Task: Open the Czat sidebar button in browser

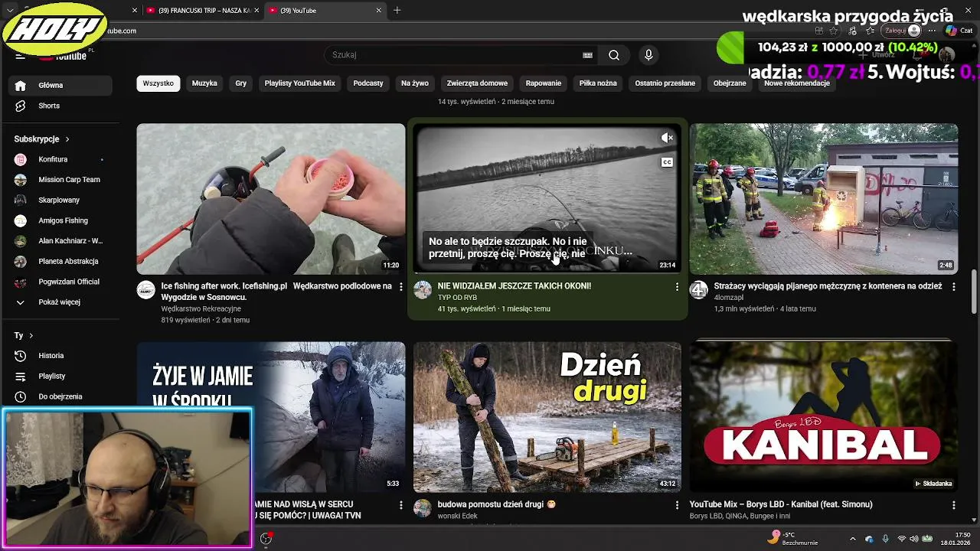Action: (x=959, y=31)
